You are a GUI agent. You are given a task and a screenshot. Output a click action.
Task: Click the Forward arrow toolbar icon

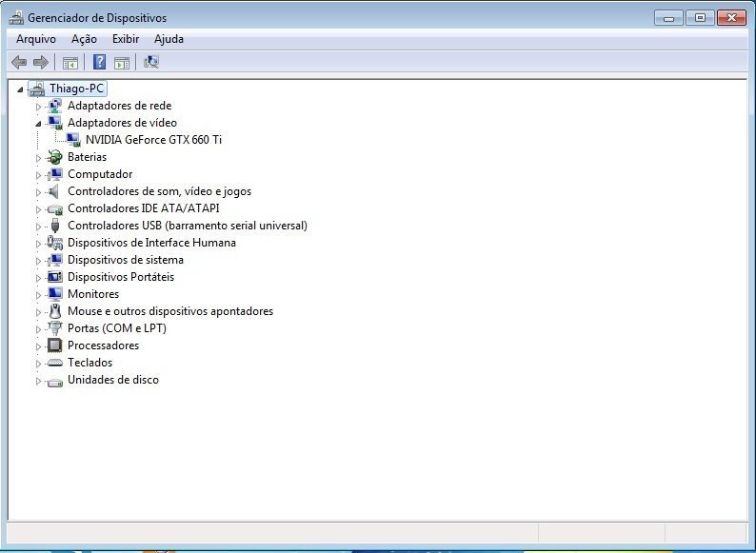pyautogui.click(x=41, y=62)
